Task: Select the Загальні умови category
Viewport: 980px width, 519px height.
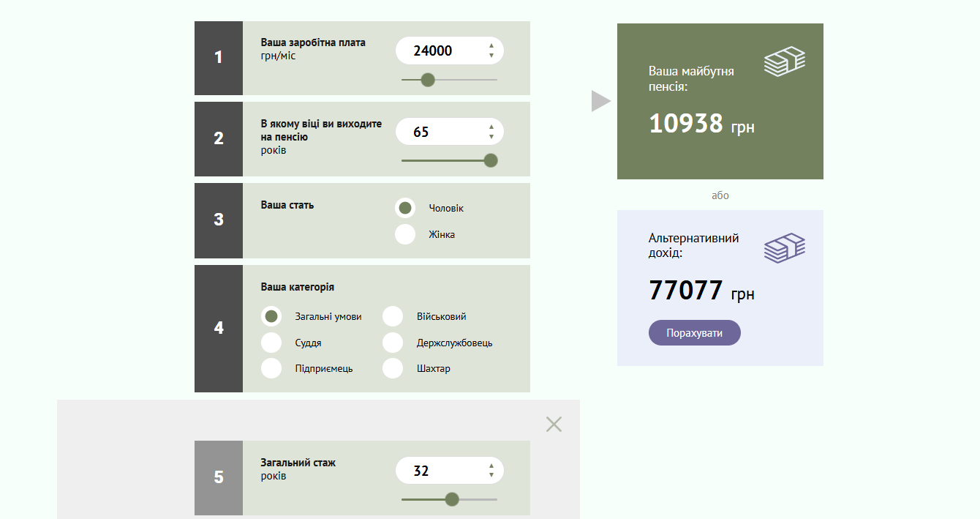Action: [x=271, y=316]
